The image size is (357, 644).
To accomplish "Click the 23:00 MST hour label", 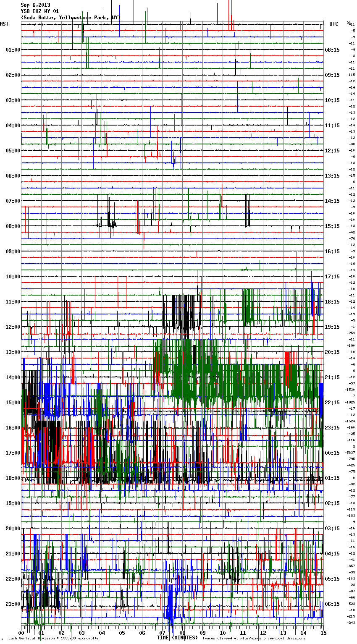I will click(x=13, y=604).
